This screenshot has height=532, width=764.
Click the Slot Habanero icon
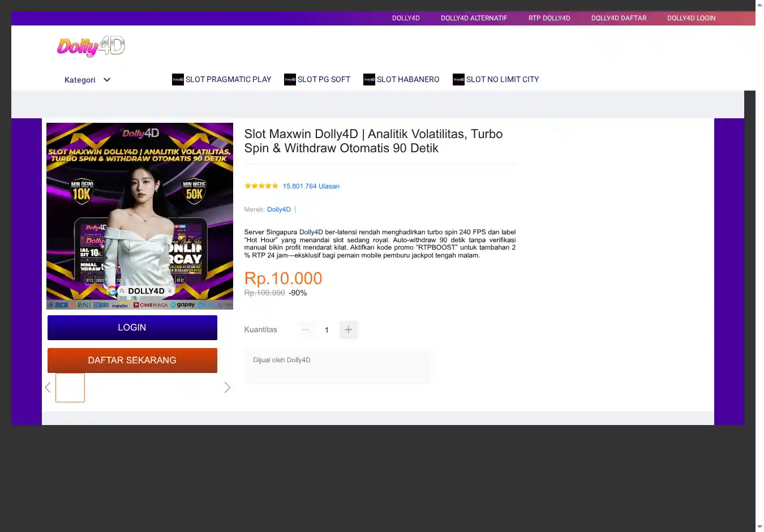click(x=369, y=80)
